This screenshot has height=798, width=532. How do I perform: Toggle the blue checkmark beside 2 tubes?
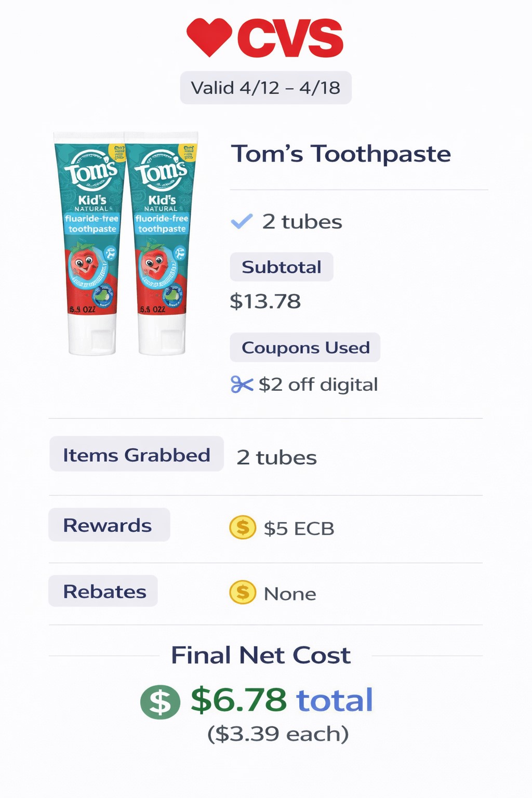click(242, 222)
